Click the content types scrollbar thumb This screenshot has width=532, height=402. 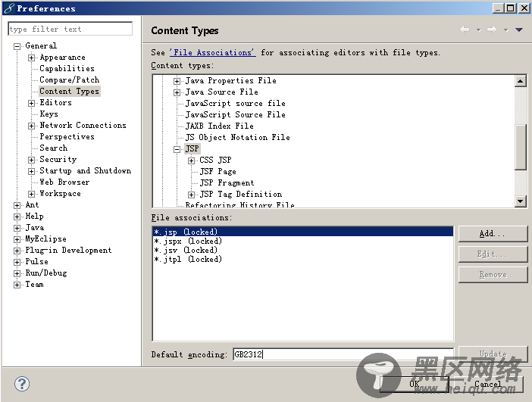click(x=520, y=147)
